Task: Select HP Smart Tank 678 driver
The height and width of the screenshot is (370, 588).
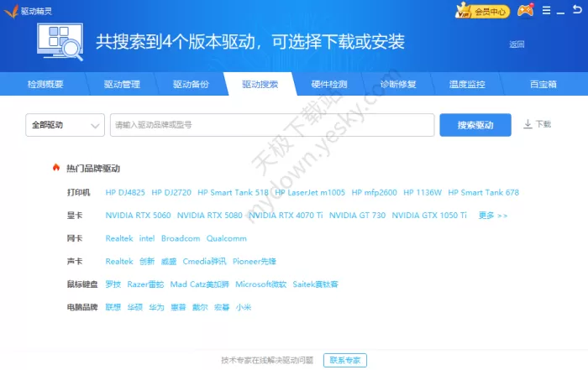Action: 484,192
